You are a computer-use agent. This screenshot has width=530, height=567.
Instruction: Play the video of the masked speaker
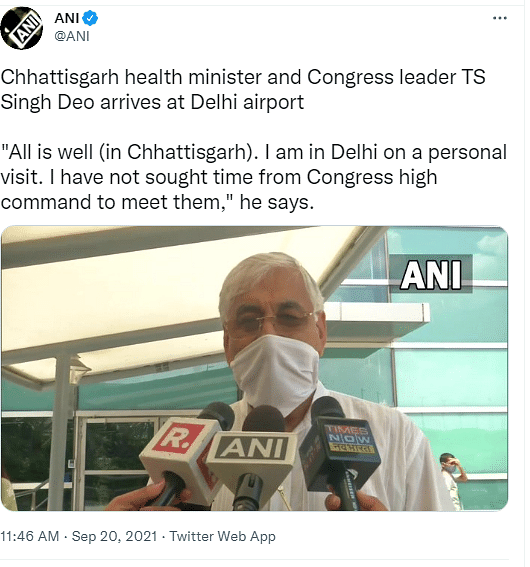coord(255,368)
